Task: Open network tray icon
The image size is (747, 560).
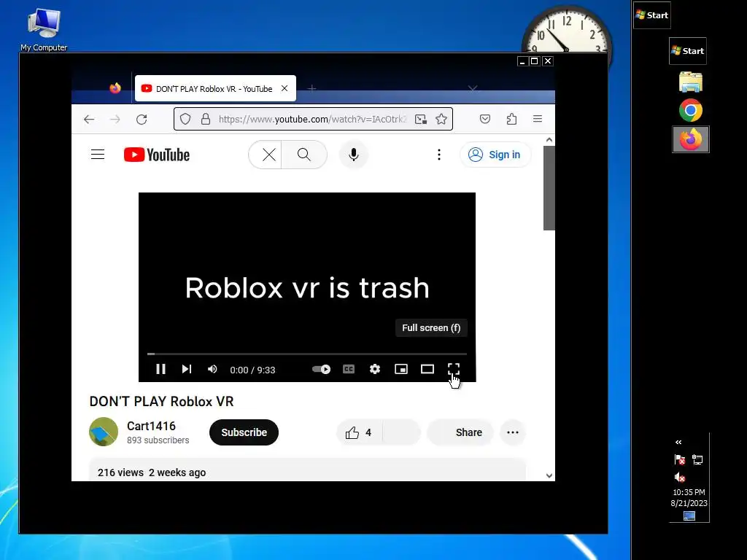Action: [697, 459]
